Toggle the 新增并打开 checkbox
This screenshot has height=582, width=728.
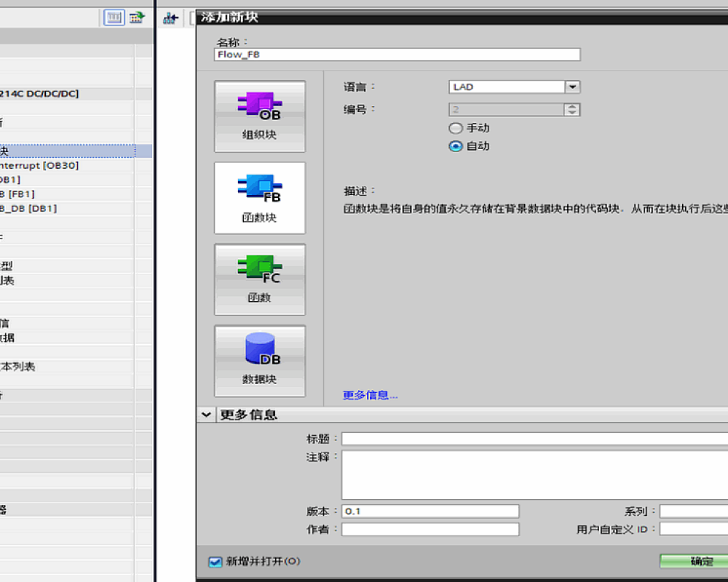215,562
